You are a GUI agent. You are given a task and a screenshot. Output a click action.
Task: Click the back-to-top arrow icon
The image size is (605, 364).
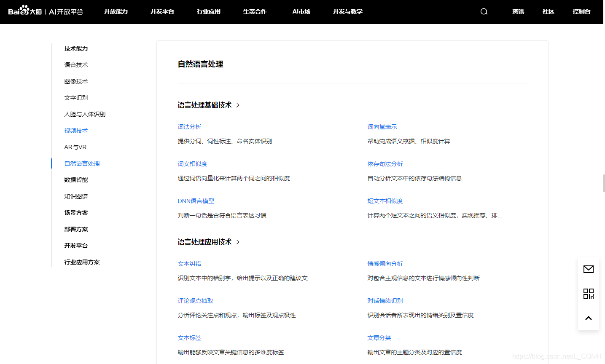coord(589,318)
